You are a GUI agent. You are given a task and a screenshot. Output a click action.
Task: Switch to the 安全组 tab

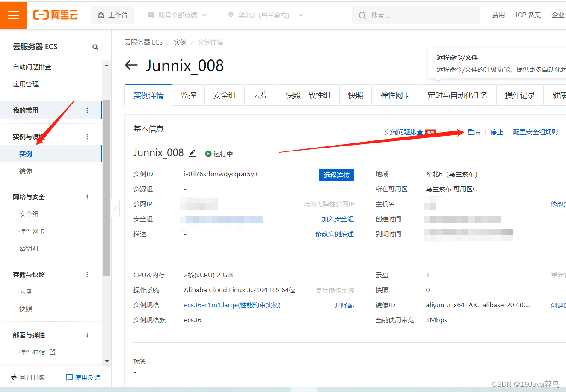click(225, 95)
